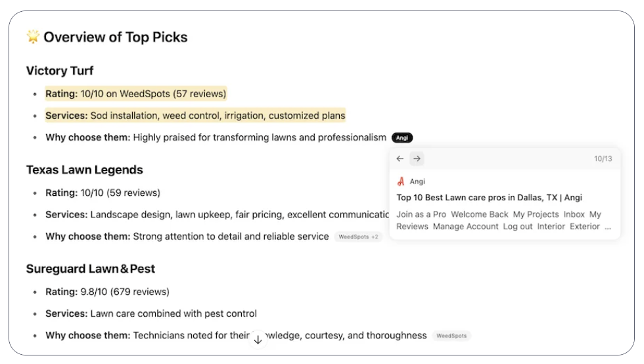
Task: Click the WeedSpots chip after thoroughness
Action: point(451,336)
